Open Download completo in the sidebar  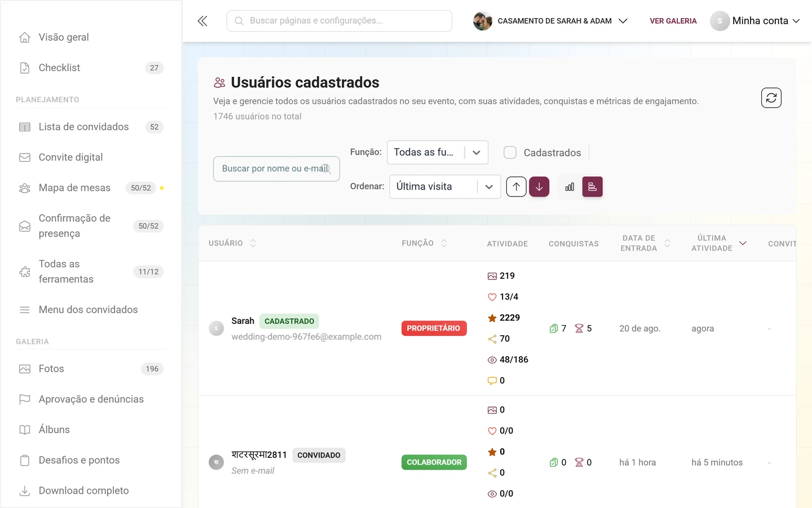91,491
